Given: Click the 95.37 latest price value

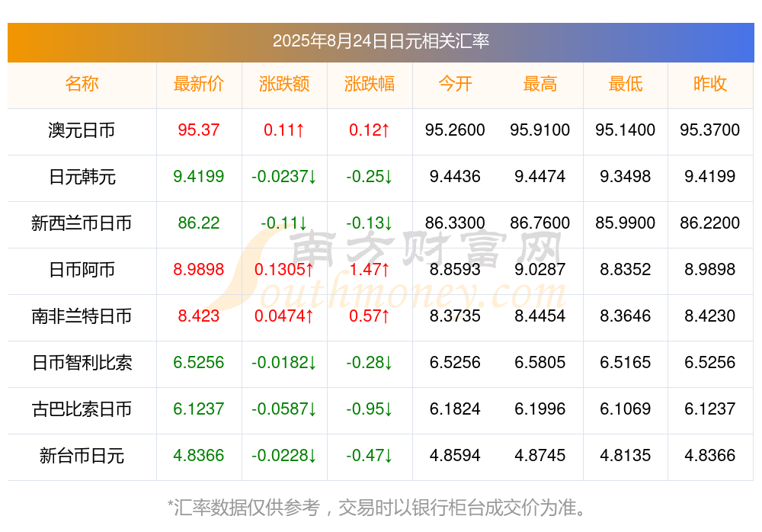Looking at the screenshot, I should (x=199, y=130).
